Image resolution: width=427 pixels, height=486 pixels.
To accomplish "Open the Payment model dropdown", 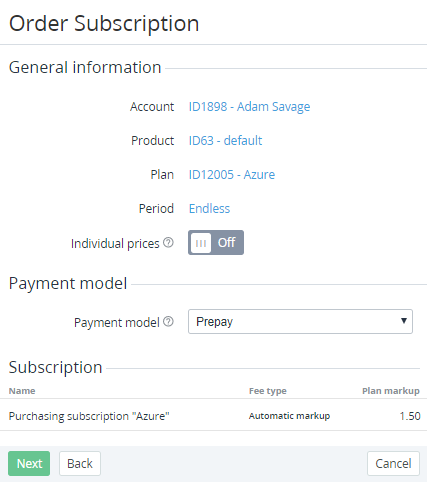I will click(x=300, y=321).
